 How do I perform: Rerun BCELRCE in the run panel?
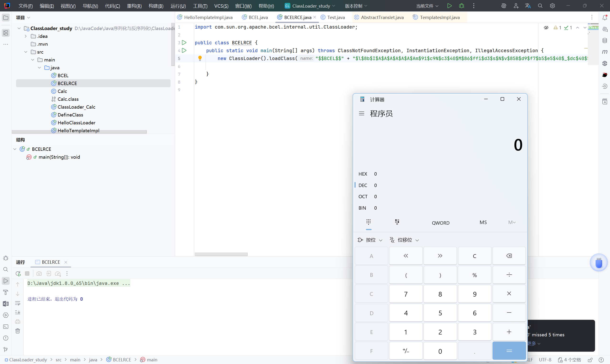18,273
